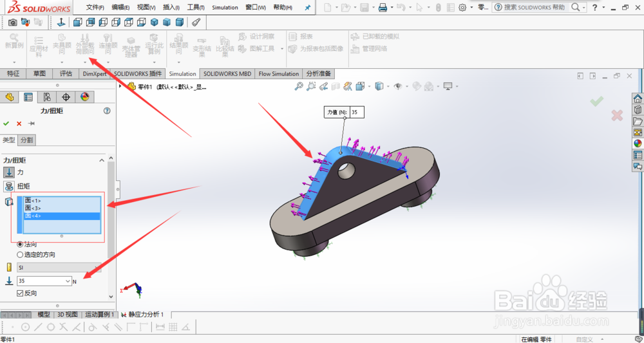Screen dimensions: 644x343
Task: Confirm force with green checkmark in panel
Action: (x=6, y=124)
